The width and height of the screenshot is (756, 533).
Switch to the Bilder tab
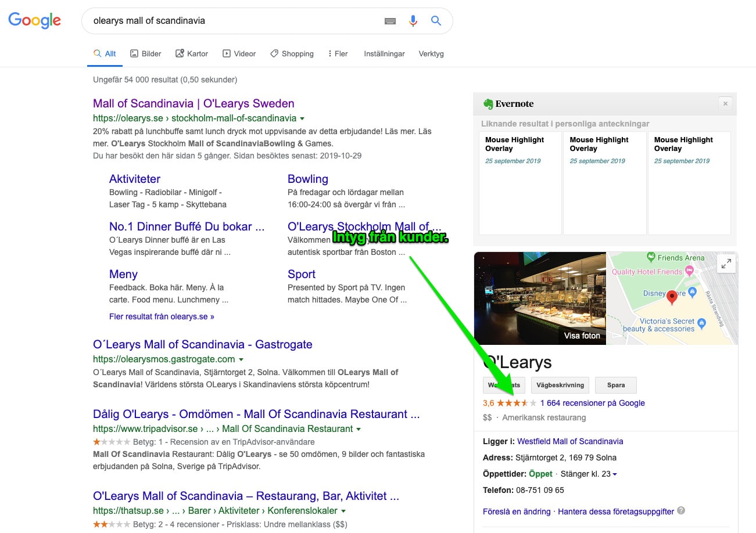[146, 53]
